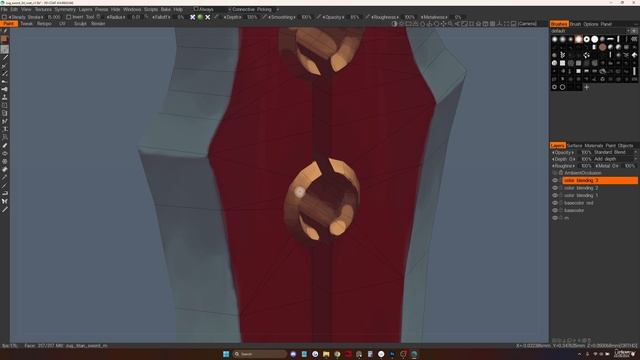640x360 pixels.
Task: Open the Materials panel tab
Action: pos(593,146)
